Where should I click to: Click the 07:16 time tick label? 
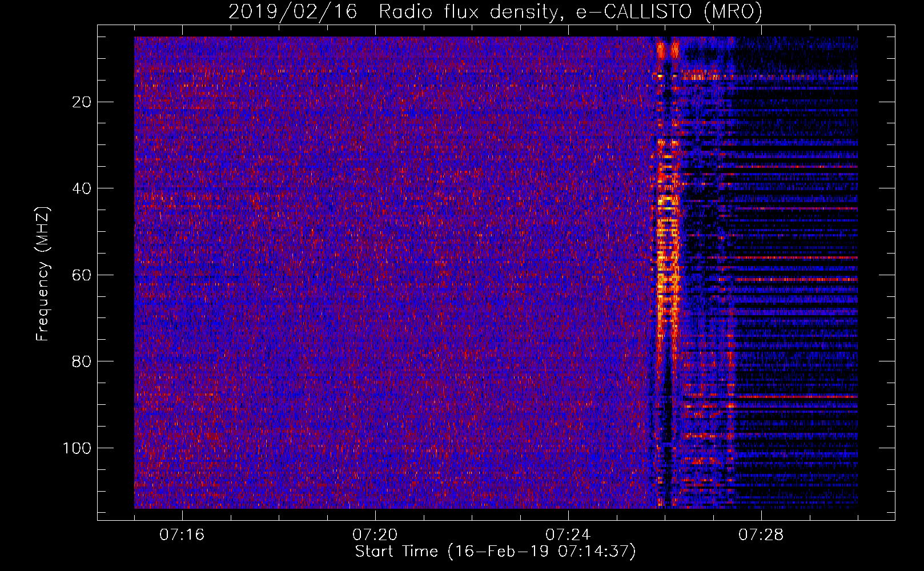click(x=182, y=535)
